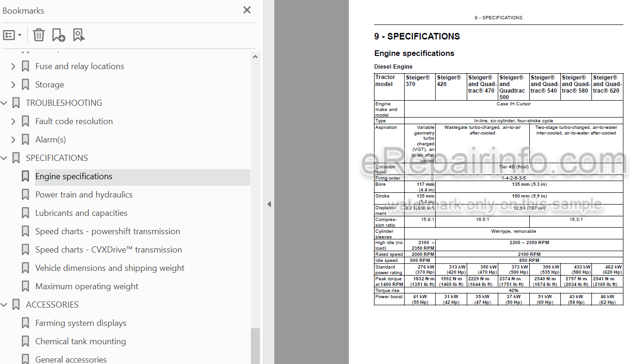The width and height of the screenshot is (630, 364).
Task: Collapse the TROUBLESHOOTING section
Action: (x=4, y=103)
